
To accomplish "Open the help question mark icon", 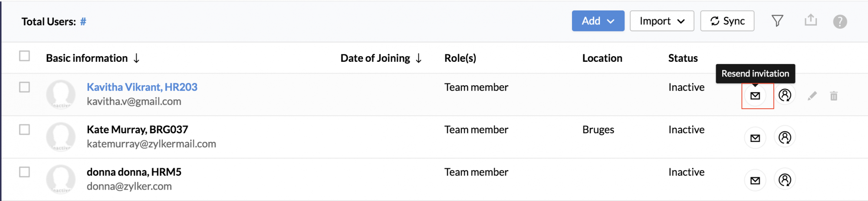I will pyautogui.click(x=840, y=21).
